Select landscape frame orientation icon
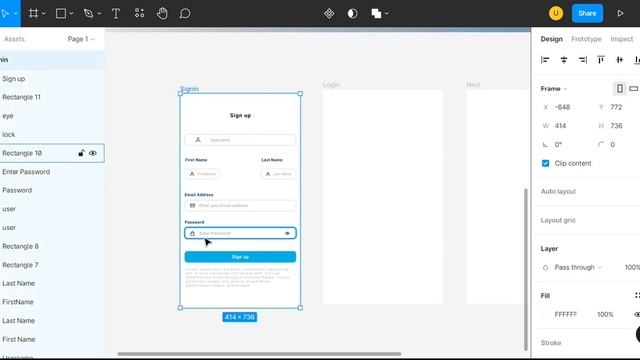Viewport: 640px width, 360px height. (x=634, y=88)
